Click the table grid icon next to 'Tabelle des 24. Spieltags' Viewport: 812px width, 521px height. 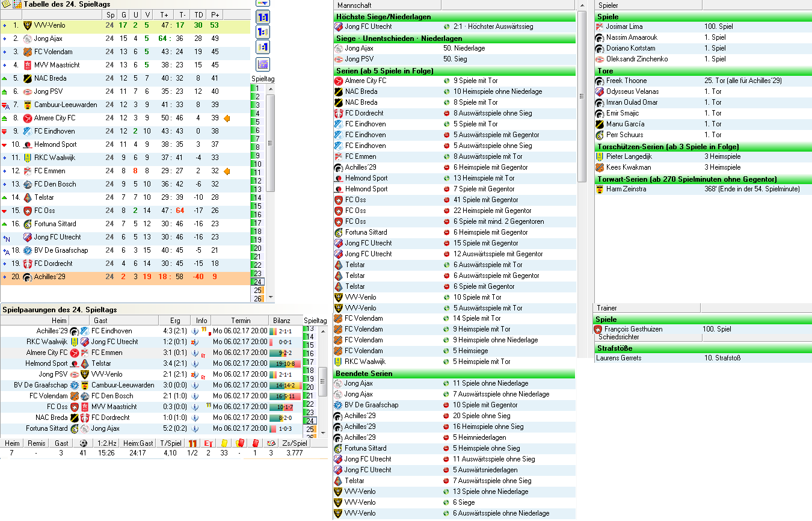coord(17,4)
